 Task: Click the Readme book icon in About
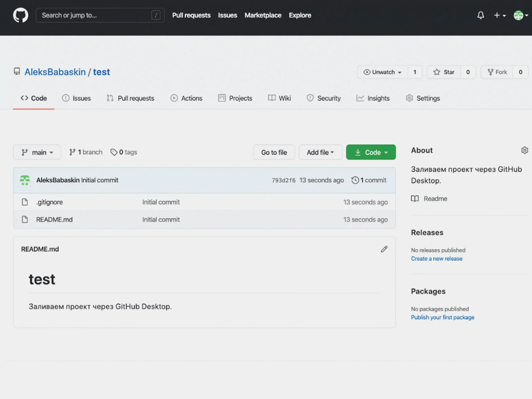415,199
